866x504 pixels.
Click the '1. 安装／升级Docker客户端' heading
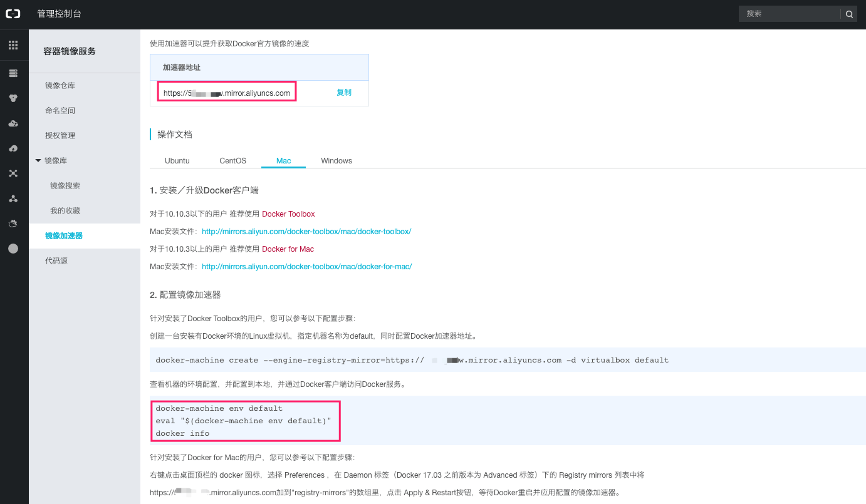pos(204,190)
